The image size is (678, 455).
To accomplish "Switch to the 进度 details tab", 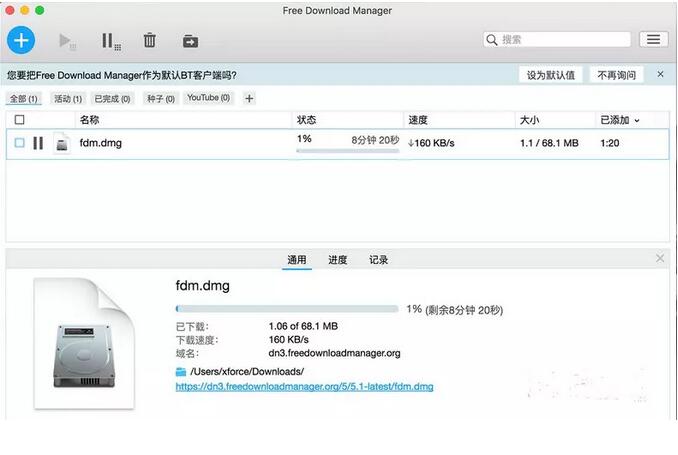I will (338, 260).
